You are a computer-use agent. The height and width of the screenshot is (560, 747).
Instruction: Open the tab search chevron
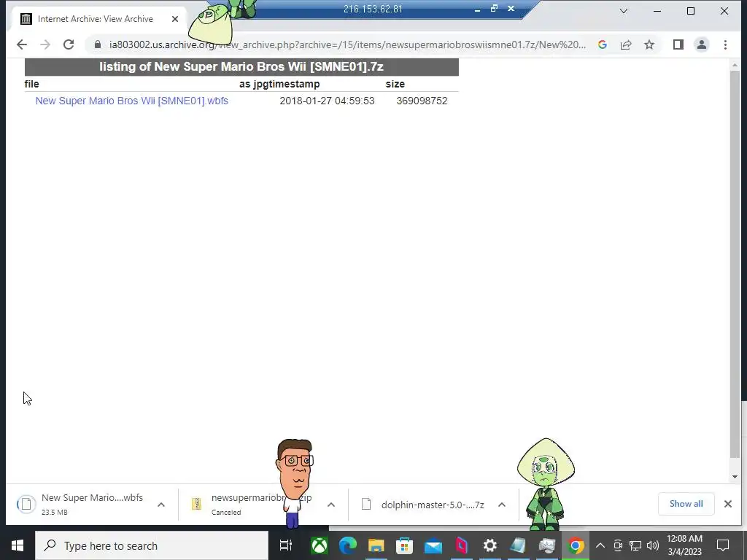(624, 11)
